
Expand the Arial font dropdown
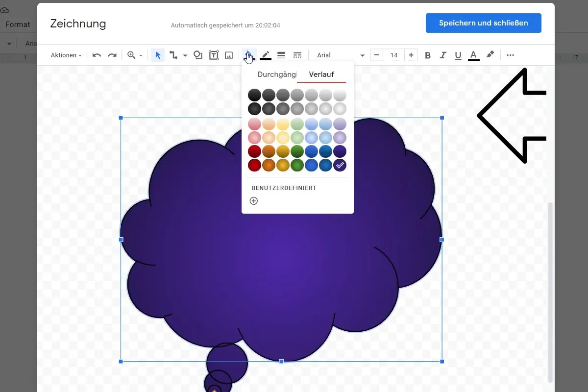point(341,55)
